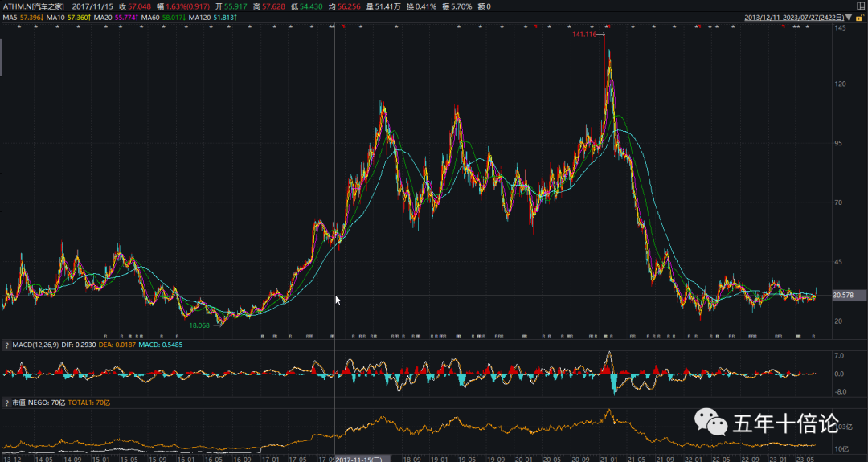
Task: Click the MA5 moving average label
Action: pos(21,16)
